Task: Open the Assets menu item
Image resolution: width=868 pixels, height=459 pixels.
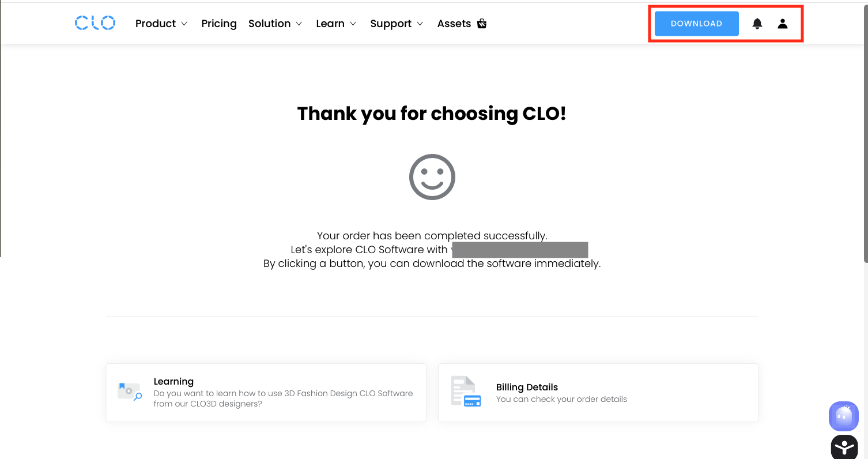Action: click(454, 24)
